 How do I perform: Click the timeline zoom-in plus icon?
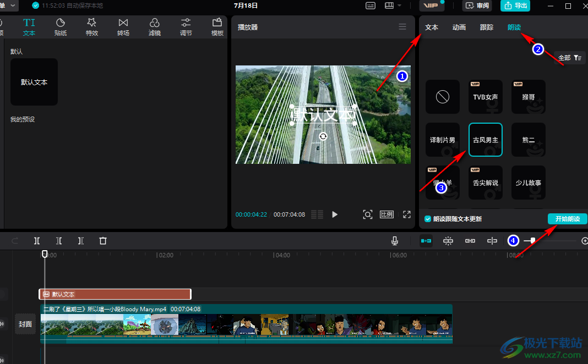point(585,241)
